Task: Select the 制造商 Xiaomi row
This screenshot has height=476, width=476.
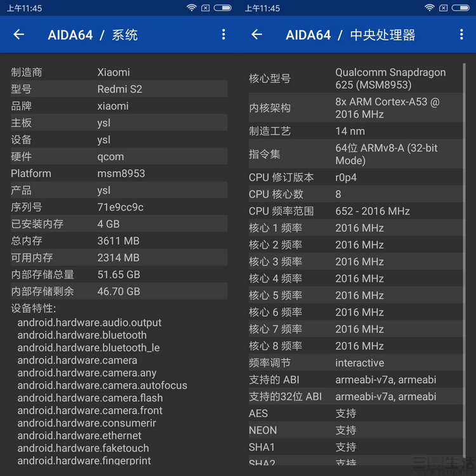Action: point(119,72)
